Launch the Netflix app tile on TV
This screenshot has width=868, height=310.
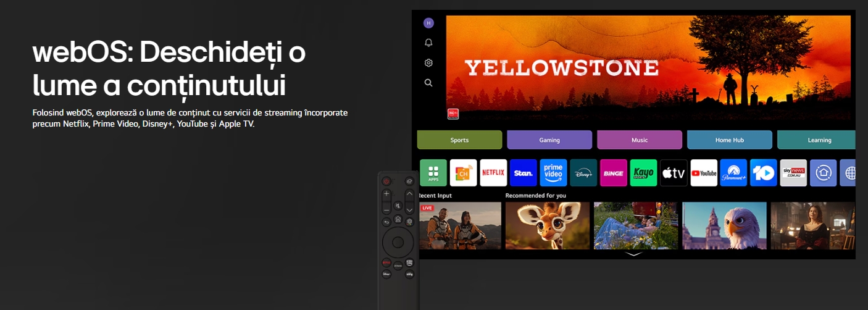[493, 173]
